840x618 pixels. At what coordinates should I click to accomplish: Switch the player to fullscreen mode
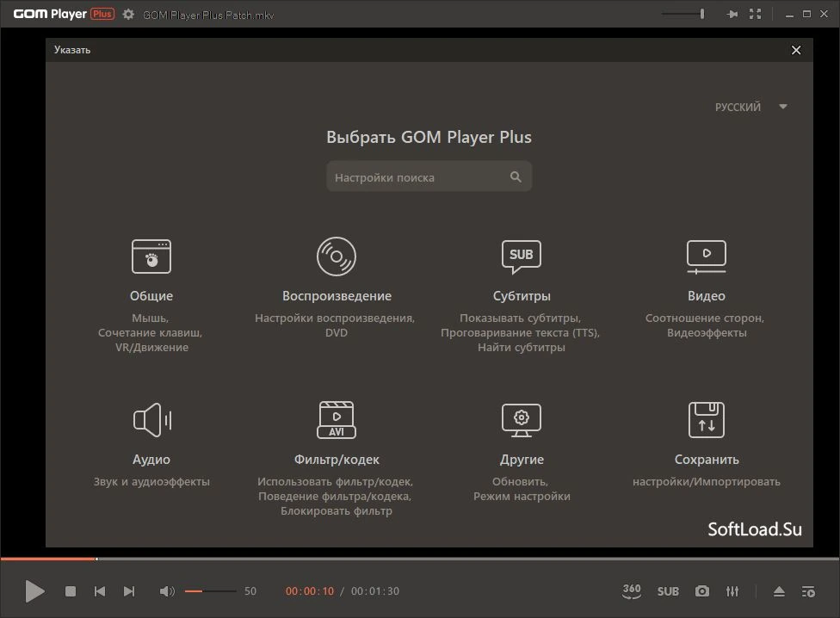(756, 14)
